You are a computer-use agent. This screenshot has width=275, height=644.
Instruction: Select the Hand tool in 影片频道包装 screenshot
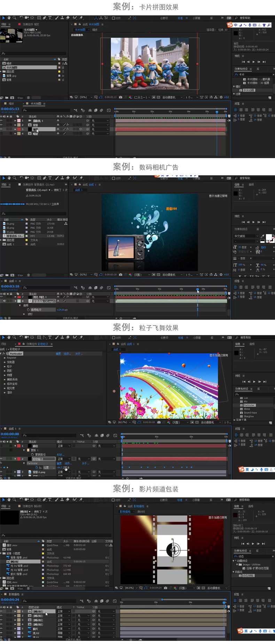pyautogui.click(x=9, y=500)
